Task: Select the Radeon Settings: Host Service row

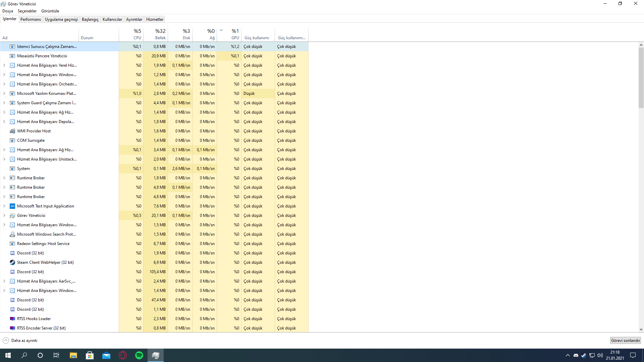Action: [x=43, y=244]
